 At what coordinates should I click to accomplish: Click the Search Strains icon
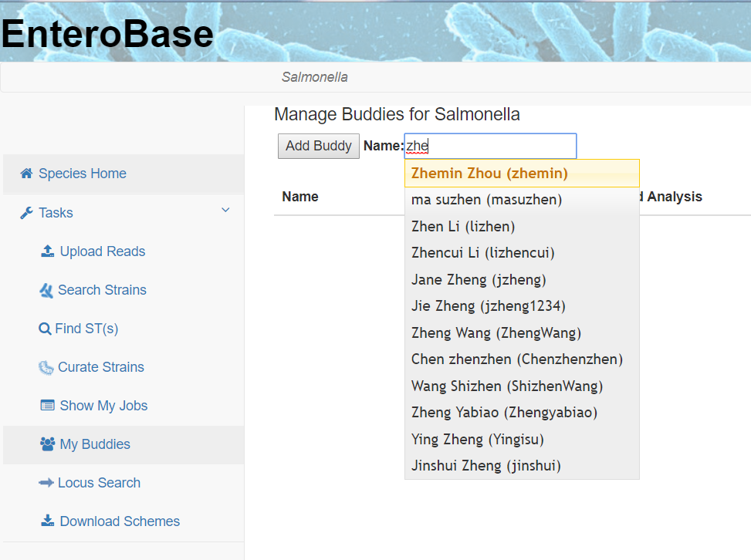tap(46, 290)
